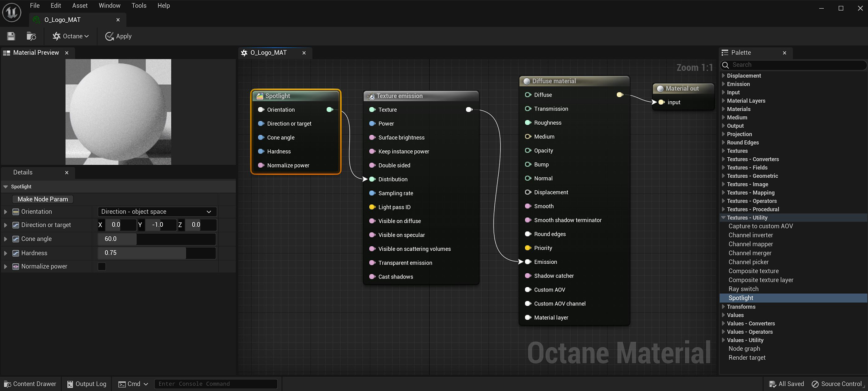Toggle the Direction or target parameter icon

pos(16,225)
